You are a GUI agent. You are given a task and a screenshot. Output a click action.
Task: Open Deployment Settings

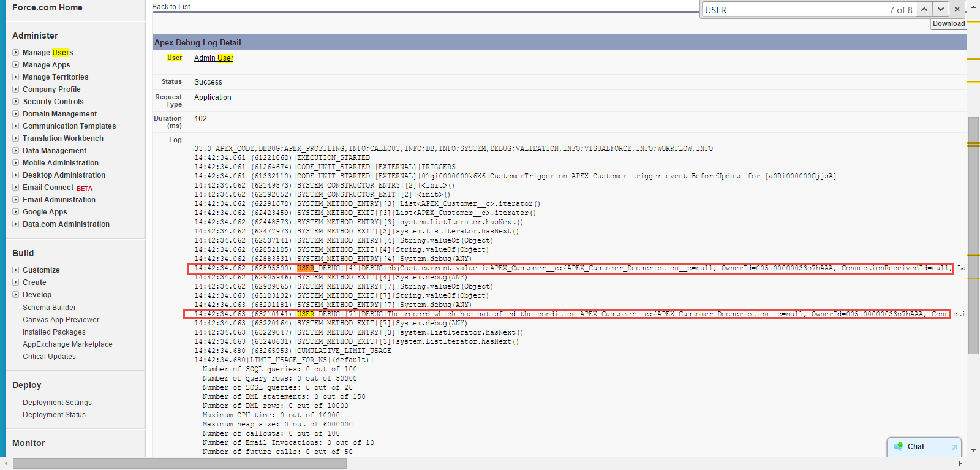[57, 403]
